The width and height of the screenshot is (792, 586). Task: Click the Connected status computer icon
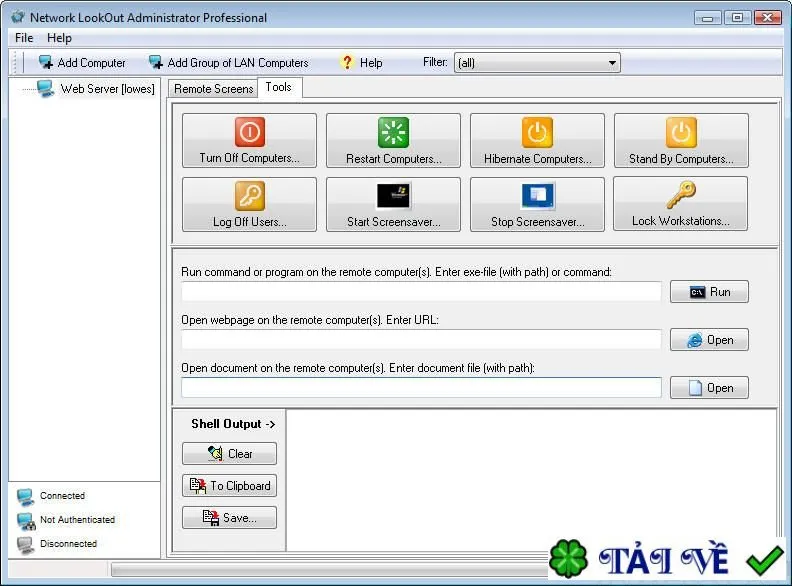point(25,497)
